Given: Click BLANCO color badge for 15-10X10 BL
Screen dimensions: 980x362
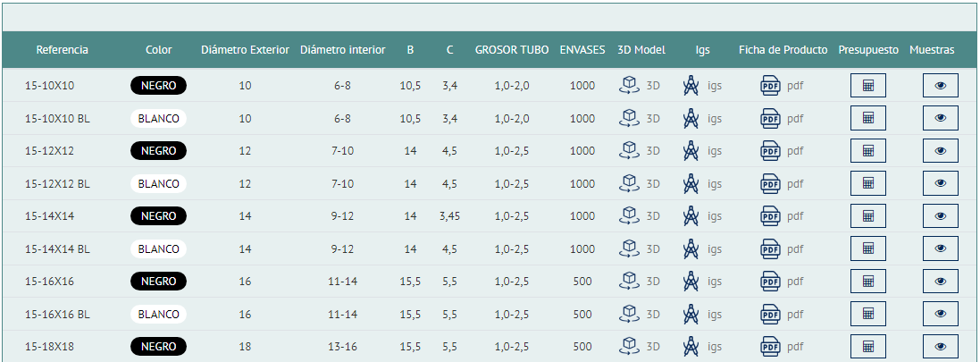Looking at the screenshot, I should pyautogui.click(x=158, y=118).
